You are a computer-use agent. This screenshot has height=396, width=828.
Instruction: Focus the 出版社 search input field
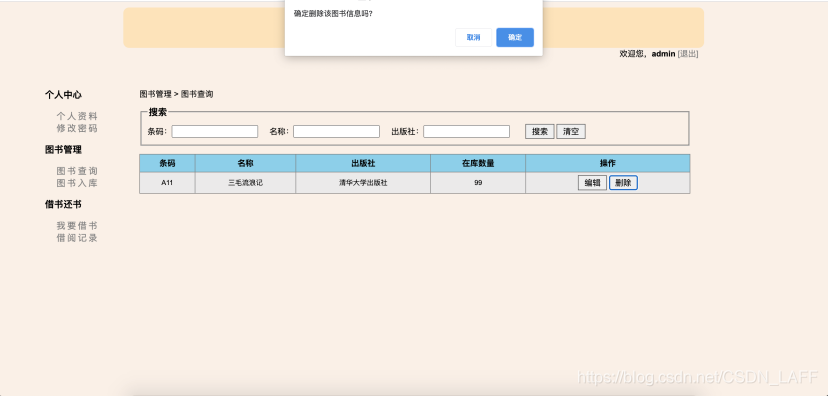(466, 131)
